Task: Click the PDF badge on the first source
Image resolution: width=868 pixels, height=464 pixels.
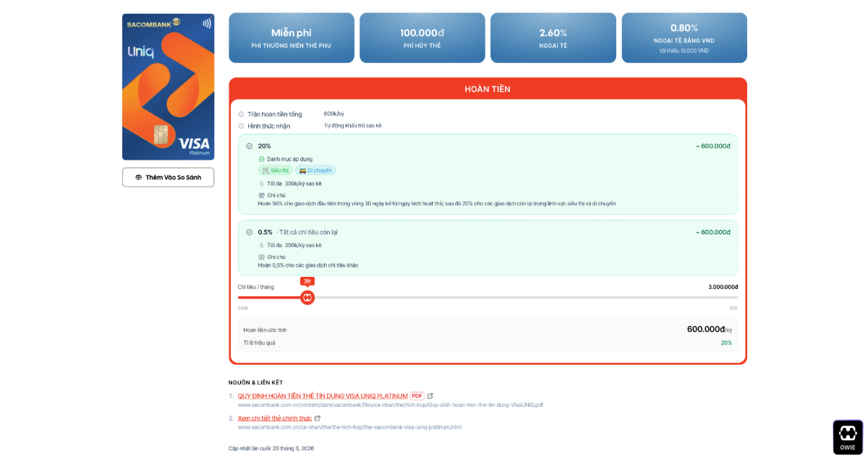Action: (x=417, y=395)
